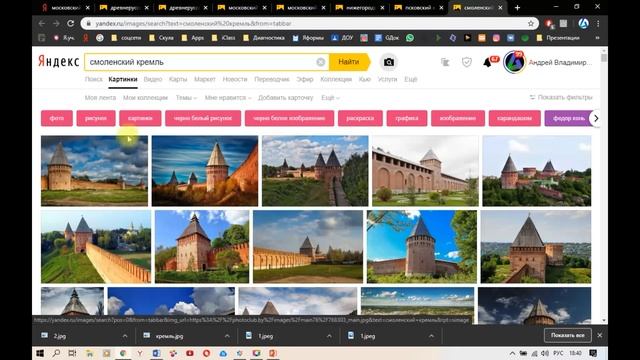Show more bookmarks with double chevron
Screen dimensions: 640x360
[x=598, y=38]
